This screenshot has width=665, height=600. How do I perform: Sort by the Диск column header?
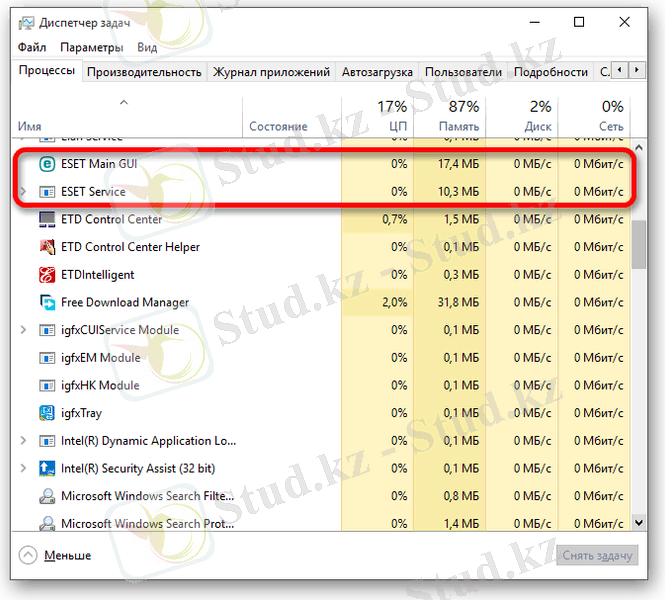pyautogui.click(x=521, y=117)
